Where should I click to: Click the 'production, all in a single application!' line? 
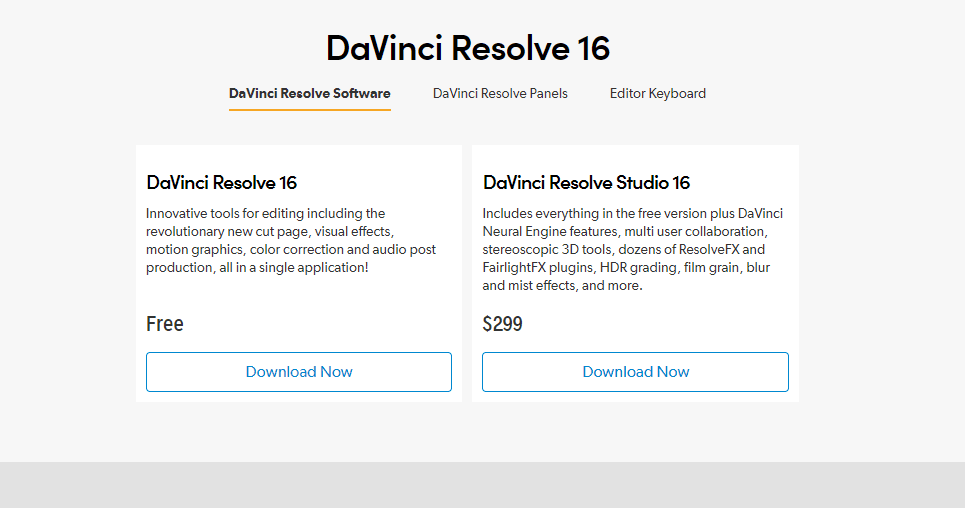point(257,267)
